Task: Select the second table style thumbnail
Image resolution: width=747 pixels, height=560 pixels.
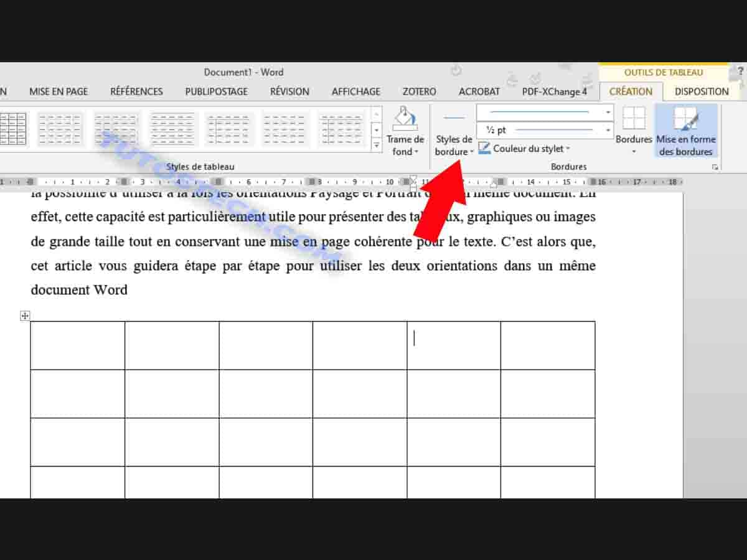Action: [x=60, y=128]
